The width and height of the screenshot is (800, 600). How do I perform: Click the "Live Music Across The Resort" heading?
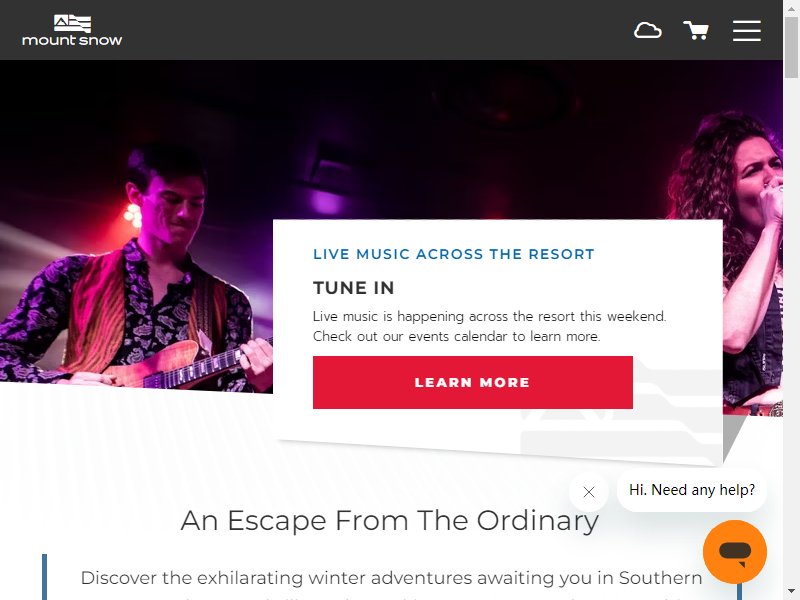click(x=454, y=254)
